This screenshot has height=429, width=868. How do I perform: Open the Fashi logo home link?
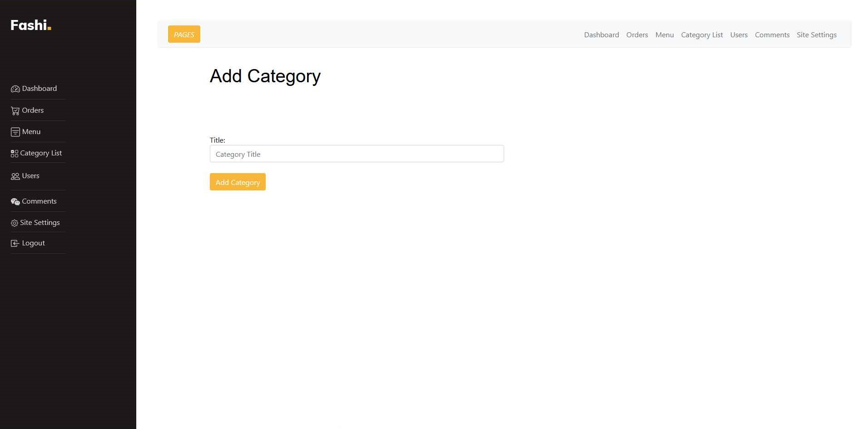coord(30,25)
